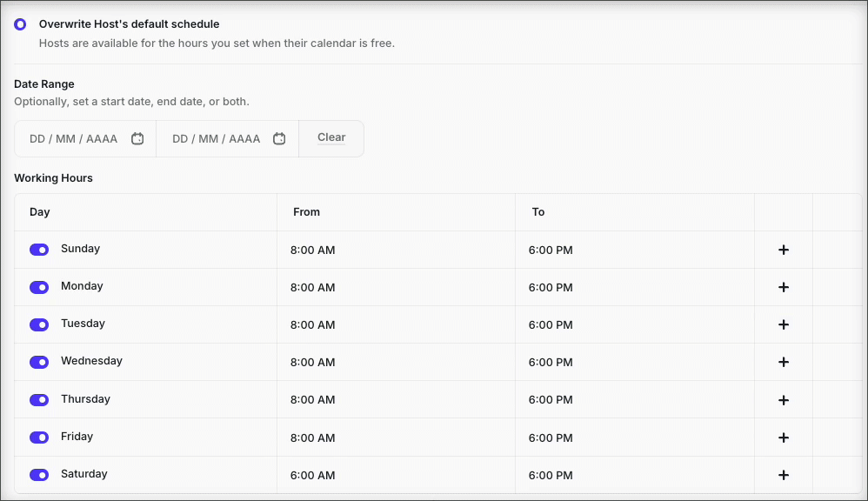Viewport: 868px width, 501px height.
Task: Open the start date calendar picker icon
Action: click(137, 138)
